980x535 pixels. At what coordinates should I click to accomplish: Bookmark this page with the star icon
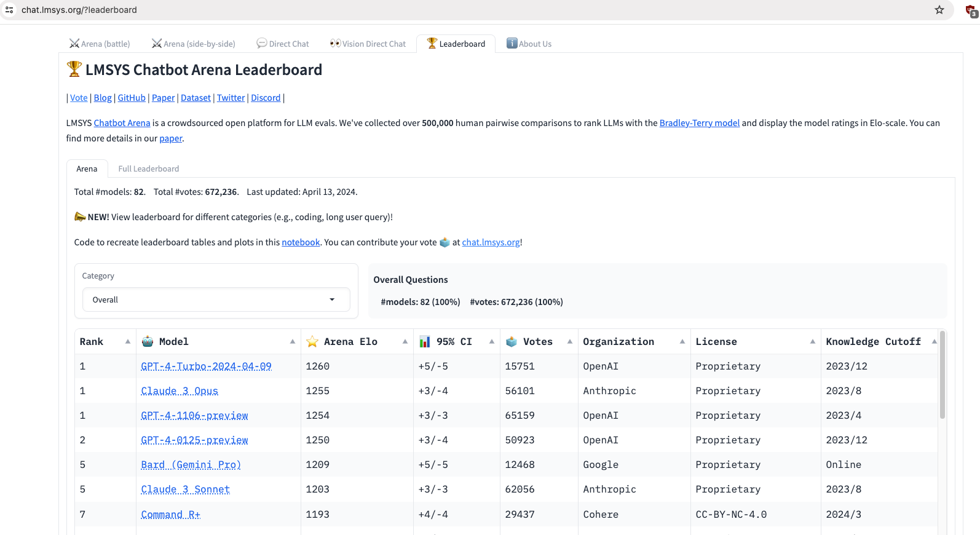point(939,10)
